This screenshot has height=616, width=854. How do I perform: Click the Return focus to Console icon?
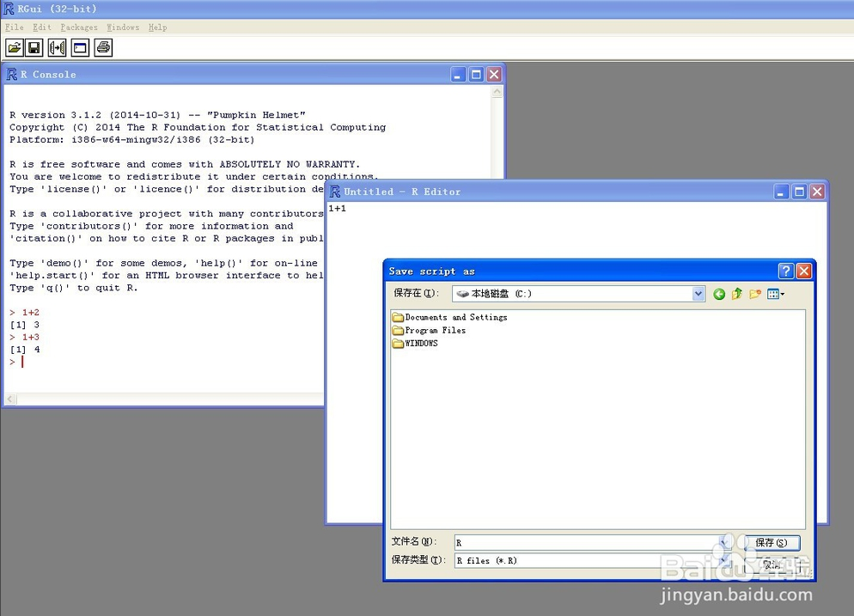[x=80, y=48]
